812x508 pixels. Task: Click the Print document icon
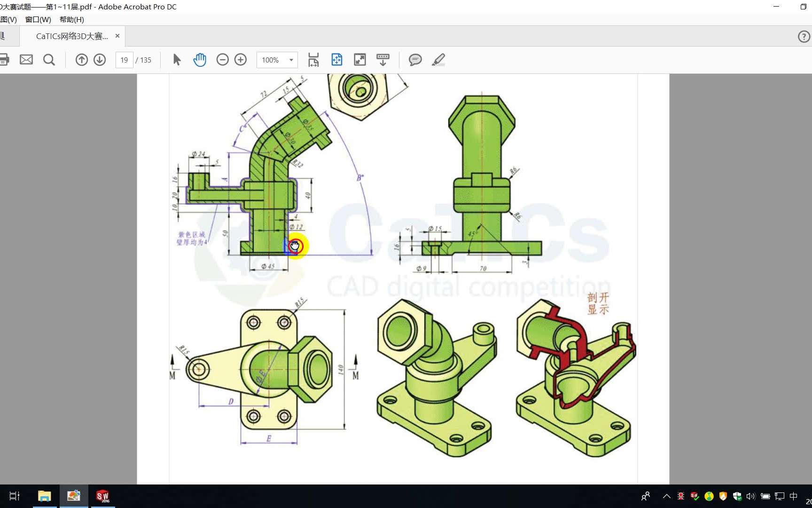(x=4, y=60)
